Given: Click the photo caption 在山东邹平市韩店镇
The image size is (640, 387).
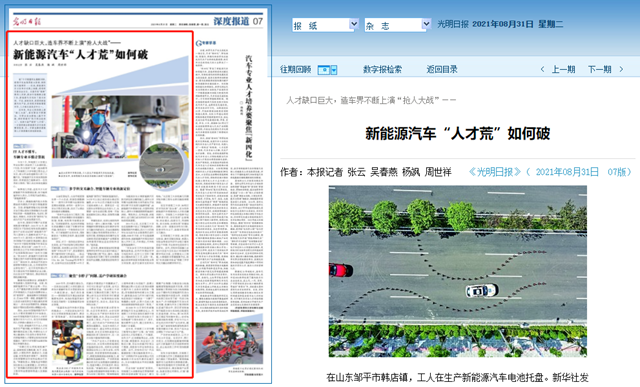Looking at the screenshot, I should (x=458, y=377).
